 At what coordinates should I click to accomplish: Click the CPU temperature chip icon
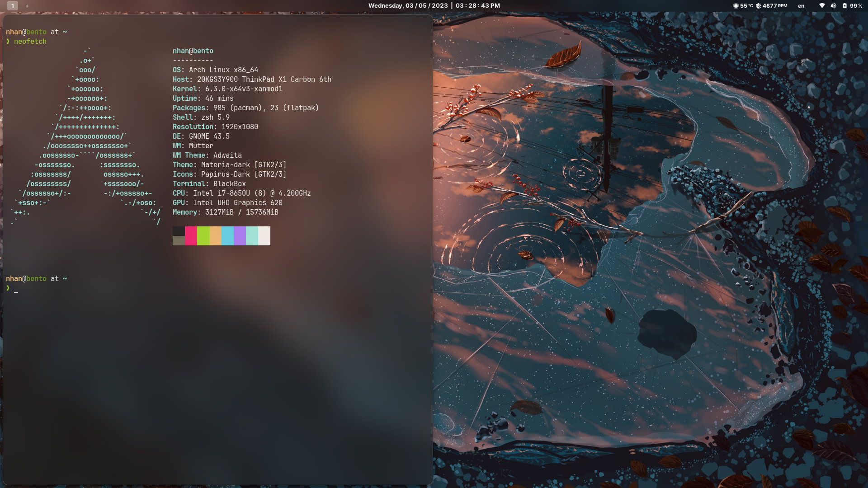736,6
